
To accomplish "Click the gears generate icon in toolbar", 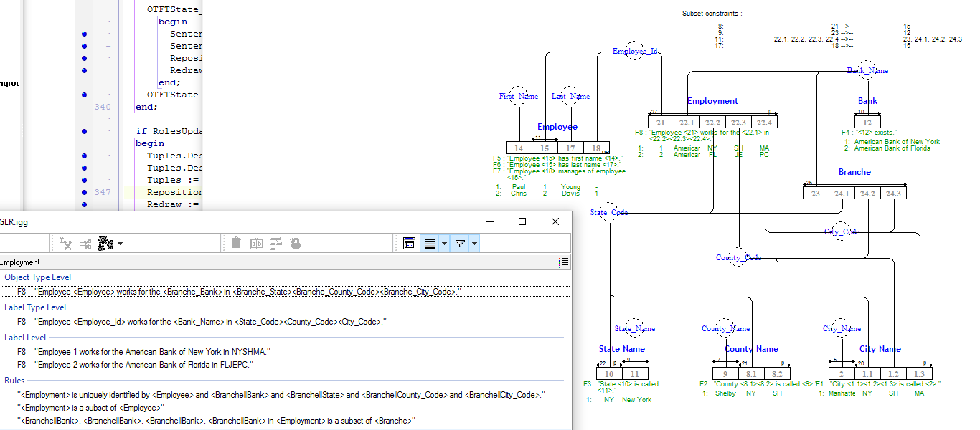I will 105,244.
